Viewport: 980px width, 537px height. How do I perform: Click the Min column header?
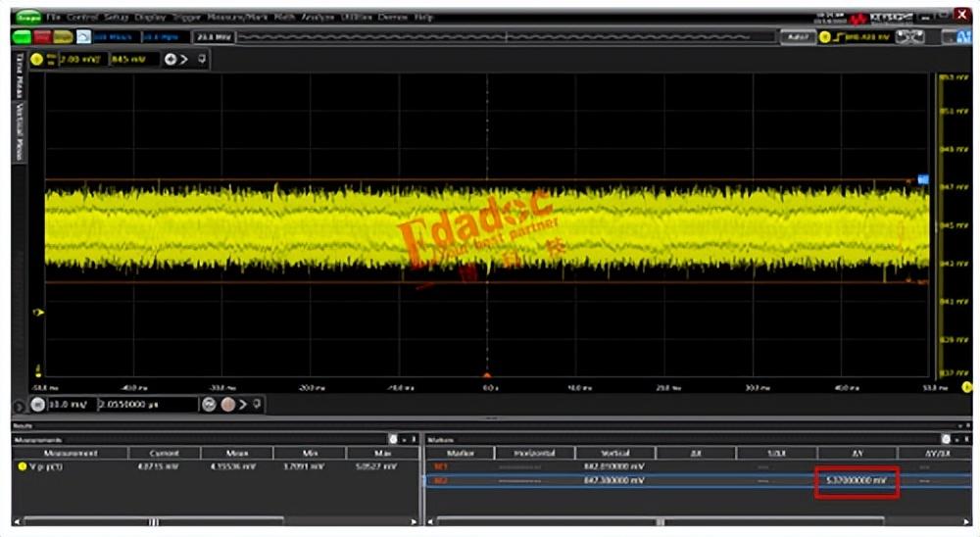coord(310,454)
